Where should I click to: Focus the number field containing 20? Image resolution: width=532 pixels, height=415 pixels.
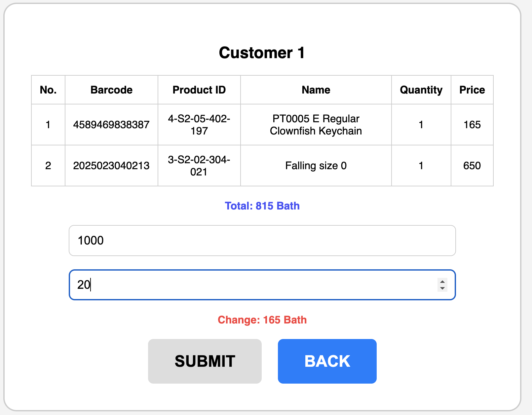click(251, 285)
